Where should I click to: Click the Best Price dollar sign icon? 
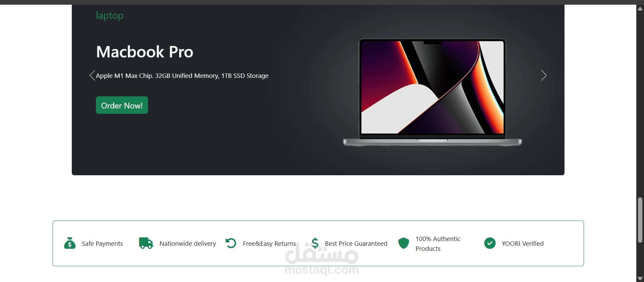pyautogui.click(x=315, y=243)
